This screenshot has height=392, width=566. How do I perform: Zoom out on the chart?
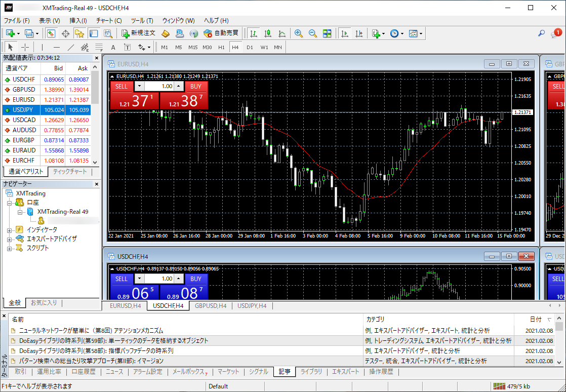[312, 33]
